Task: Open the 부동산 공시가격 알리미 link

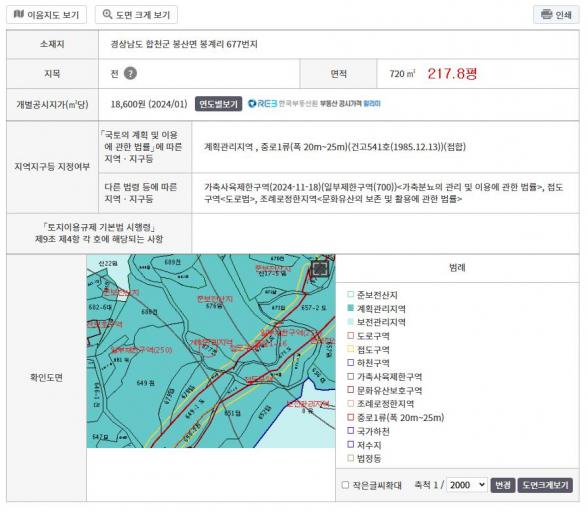Action: tap(350, 104)
